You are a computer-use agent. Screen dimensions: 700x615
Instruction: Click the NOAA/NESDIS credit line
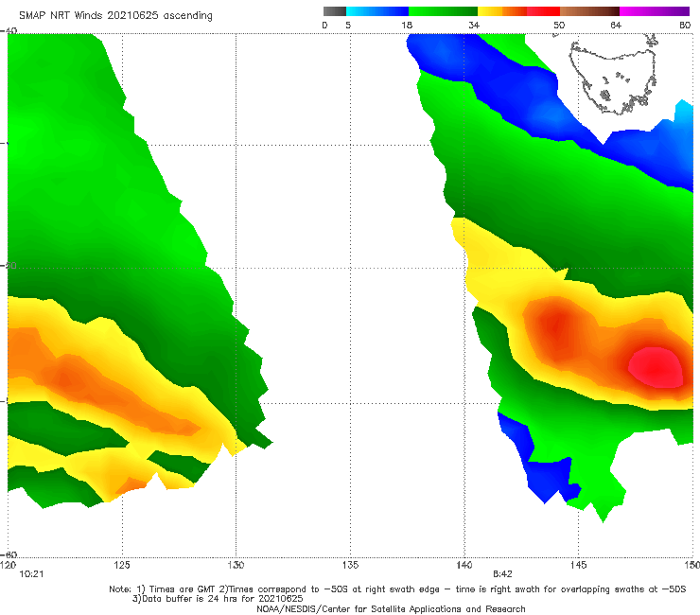click(391, 608)
